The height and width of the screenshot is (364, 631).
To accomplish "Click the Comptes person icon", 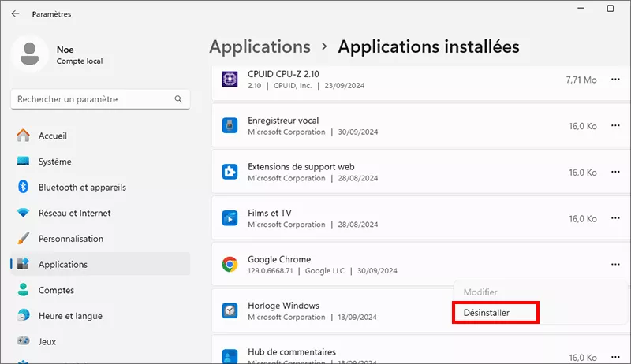I will point(24,290).
